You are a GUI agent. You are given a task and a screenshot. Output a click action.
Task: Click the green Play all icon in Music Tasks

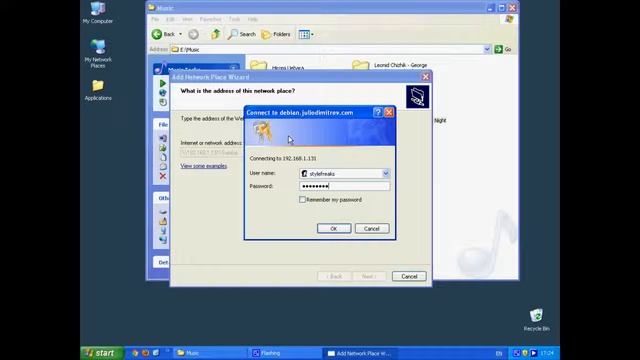tap(163, 83)
